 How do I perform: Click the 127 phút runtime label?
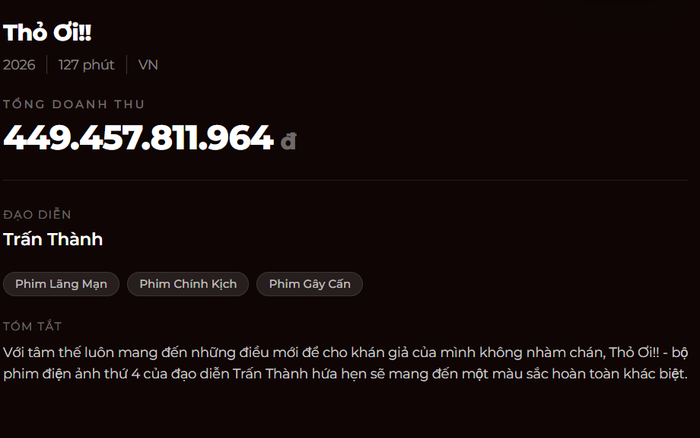[86, 65]
